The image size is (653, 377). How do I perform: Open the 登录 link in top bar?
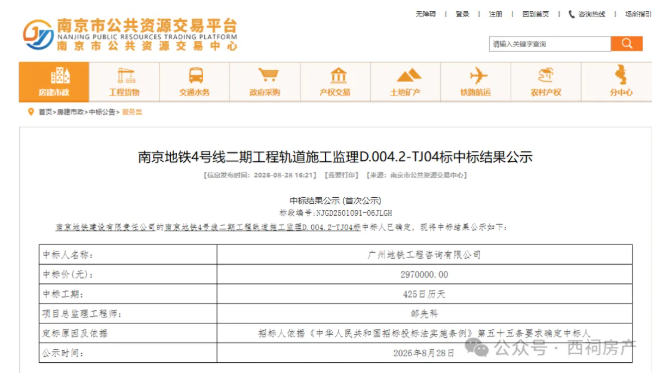462,14
